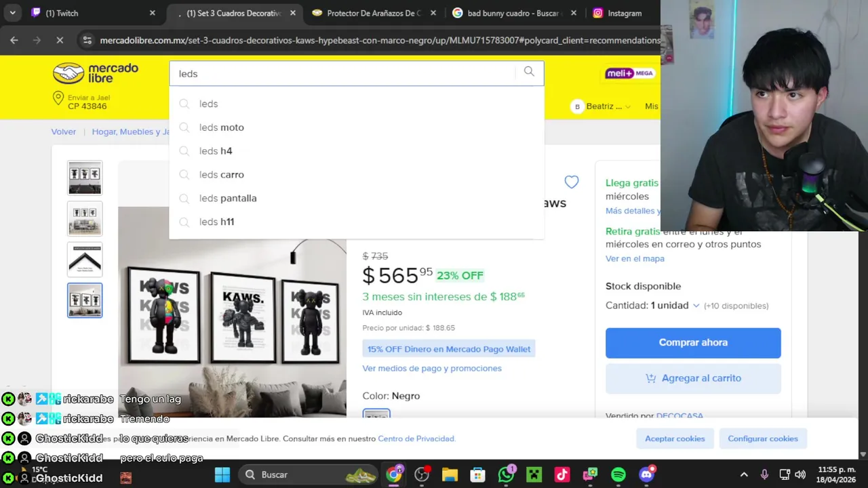Select the fourth highlighted product thumbnail
This screenshot has width=868, height=488.
tap(85, 300)
